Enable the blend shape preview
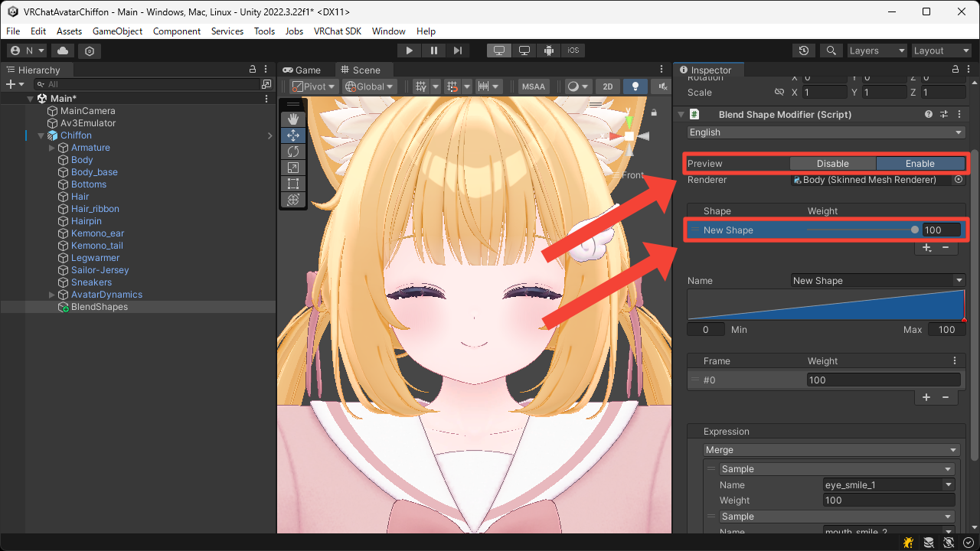Image resolution: width=980 pixels, height=551 pixels. pos(920,163)
